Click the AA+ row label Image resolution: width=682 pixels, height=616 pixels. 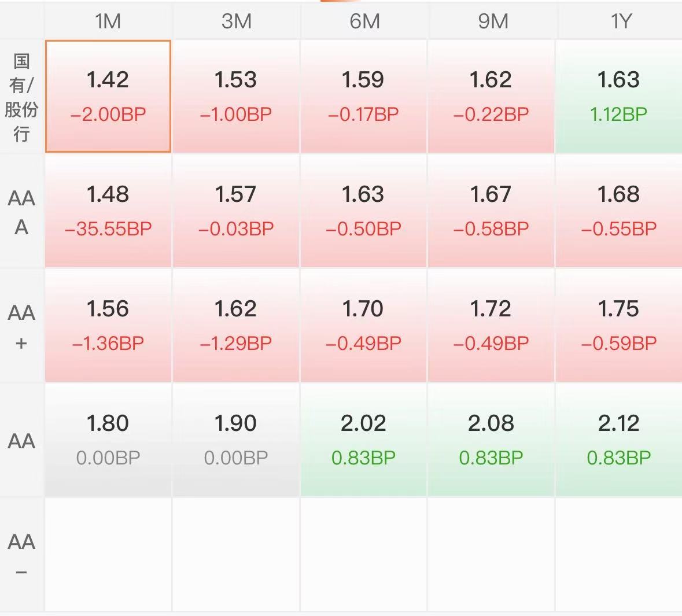21,326
